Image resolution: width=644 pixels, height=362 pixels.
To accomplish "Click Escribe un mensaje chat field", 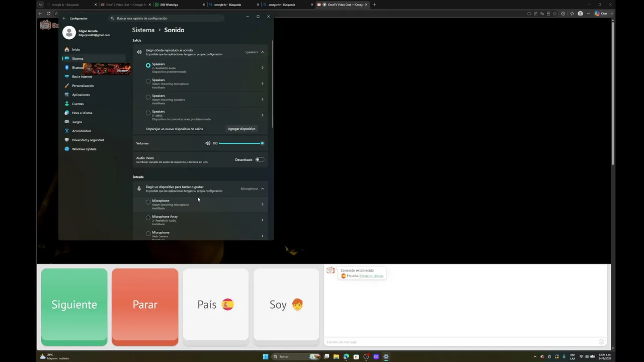I will 460,342.
